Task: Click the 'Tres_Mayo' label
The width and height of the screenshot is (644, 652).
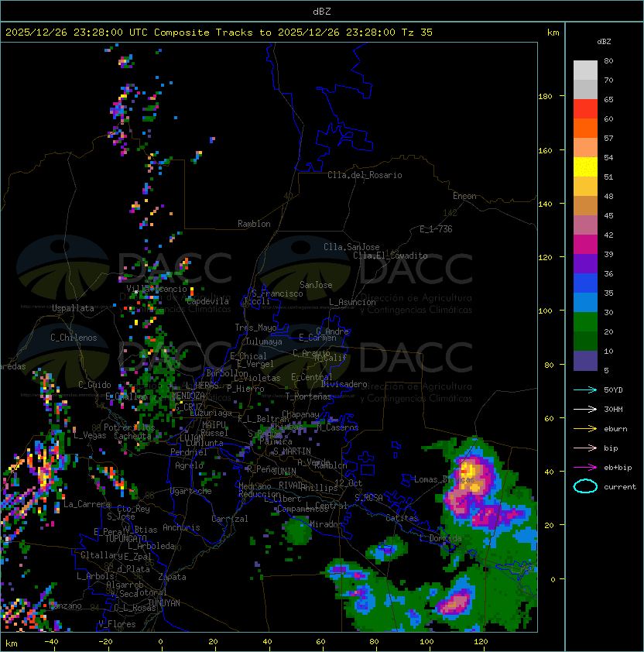Action: [255, 328]
